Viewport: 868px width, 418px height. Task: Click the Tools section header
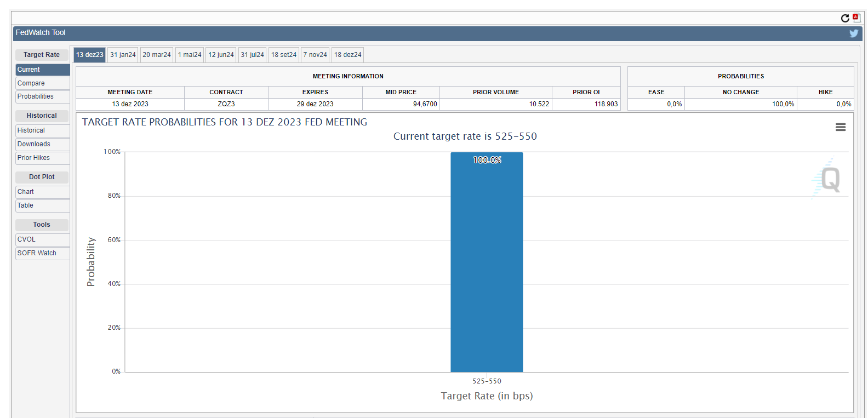pyautogui.click(x=42, y=225)
